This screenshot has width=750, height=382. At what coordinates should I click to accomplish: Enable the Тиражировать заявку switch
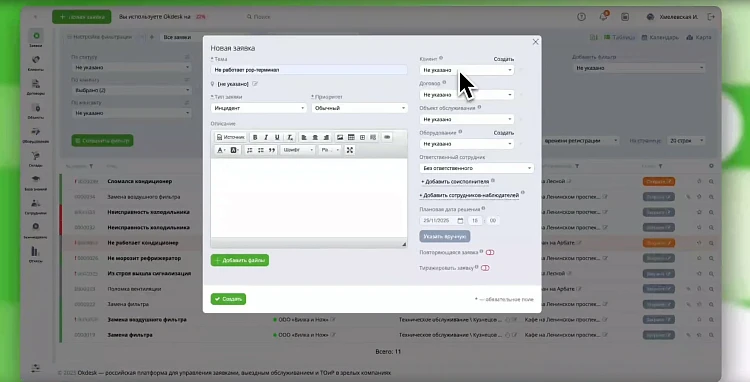[485, 268]
